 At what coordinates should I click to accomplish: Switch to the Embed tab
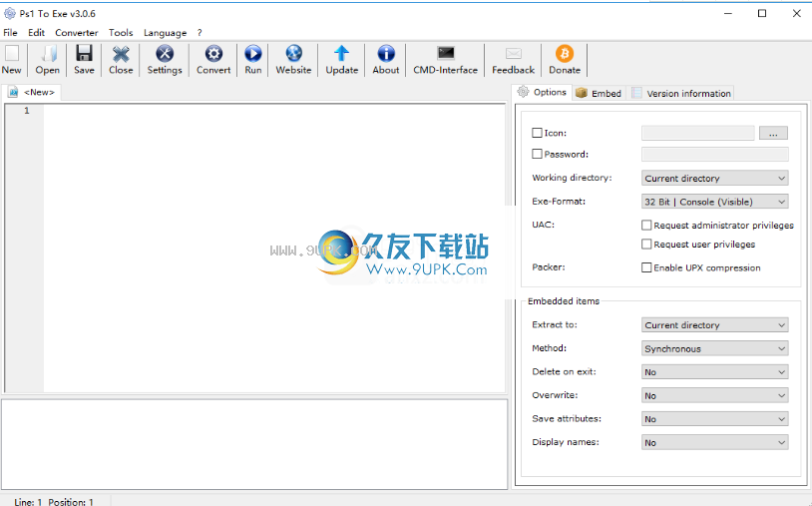point(600,93)
